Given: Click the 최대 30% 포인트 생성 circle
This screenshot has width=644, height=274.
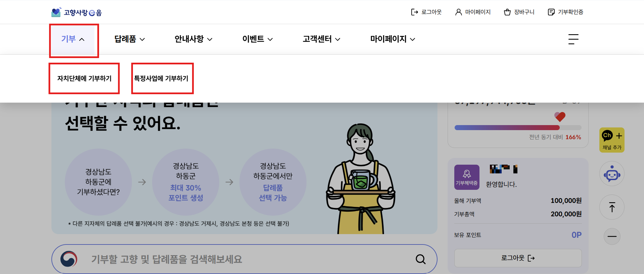Looking at the screenshot, I should [186, 182].
